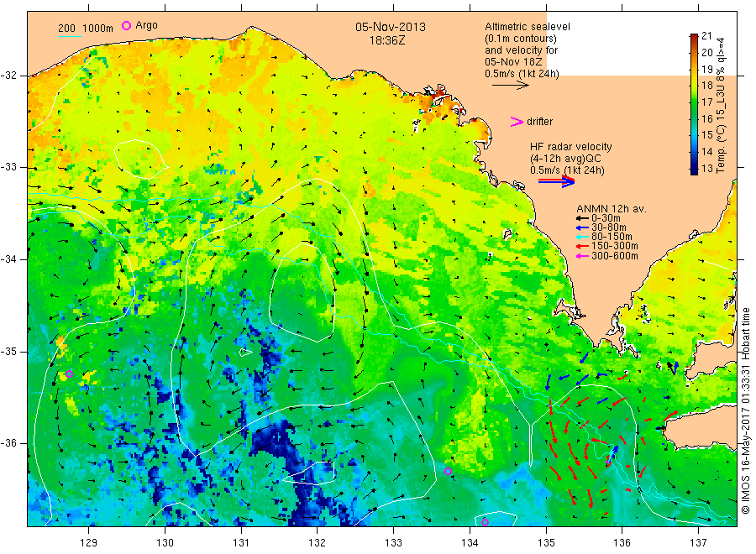This screenshot has height=554, width=756.
Task: Click the 0-30m depth label
Action: coord(606,218)
